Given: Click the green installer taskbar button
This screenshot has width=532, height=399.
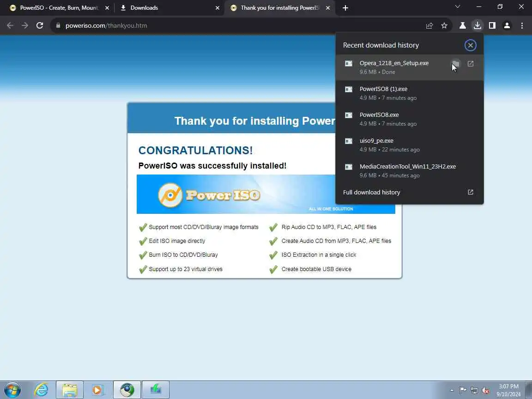Looking at the screenshot, I should 155,390.
